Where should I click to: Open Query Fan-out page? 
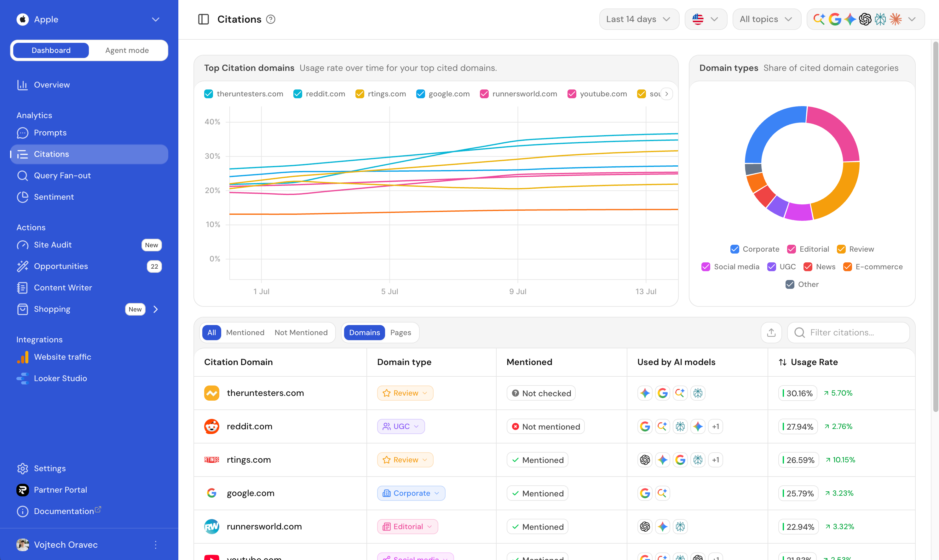pos(89,175)
